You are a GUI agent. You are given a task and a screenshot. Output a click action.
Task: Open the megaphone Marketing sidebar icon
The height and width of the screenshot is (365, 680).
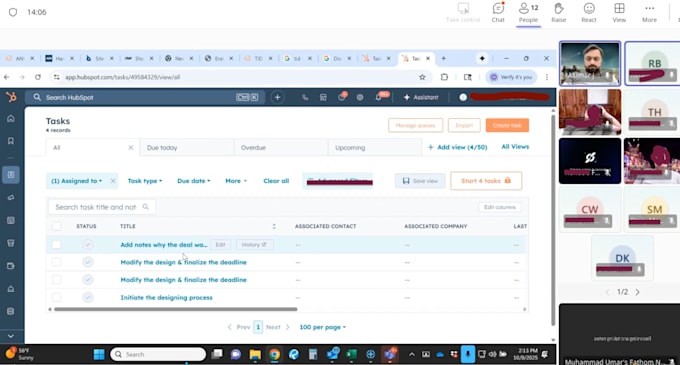point(11,197)
